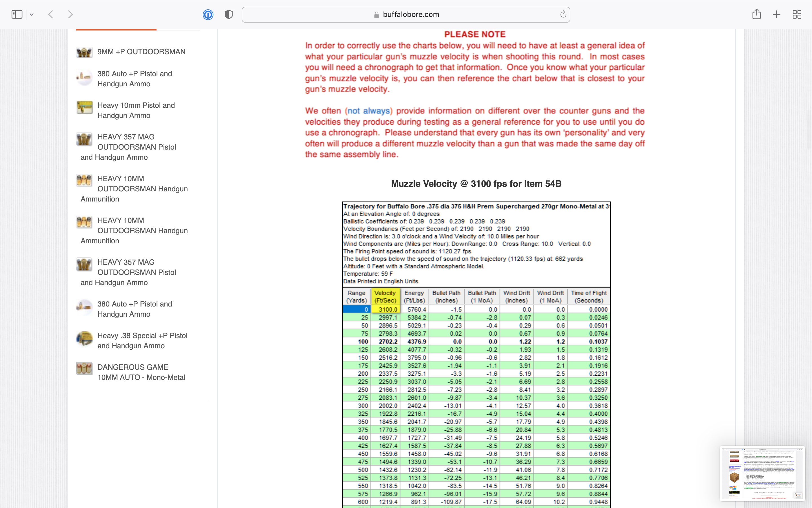
Task: Click first HEAVY 357 MAG thumbnail image
Action: click(84, 139)
